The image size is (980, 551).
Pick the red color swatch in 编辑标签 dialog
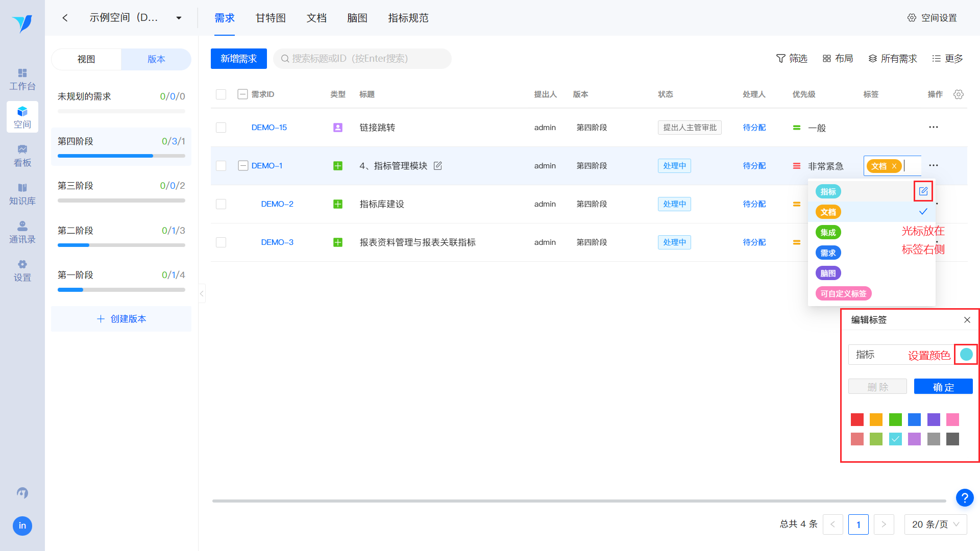[x=857, y=419]
